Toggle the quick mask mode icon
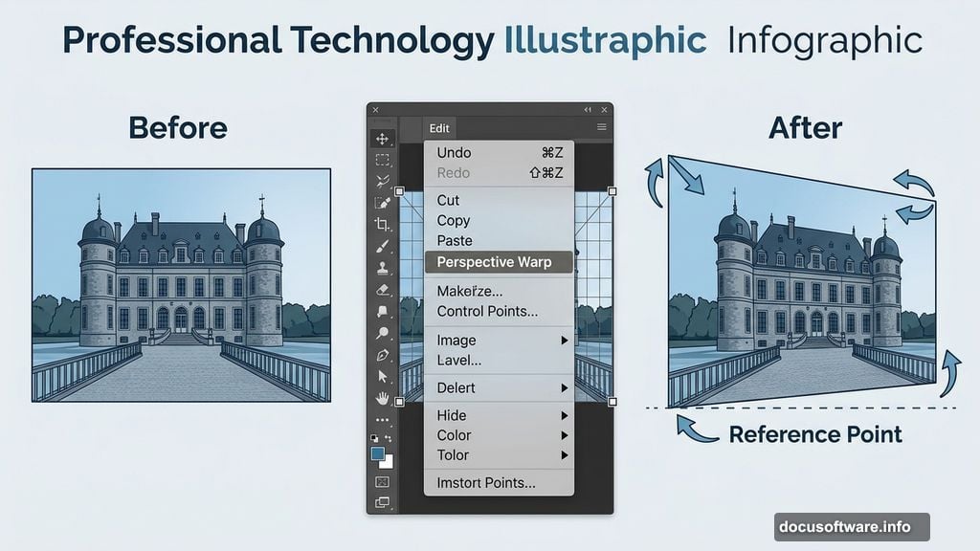Viewport: 980px width, 551px height. (x=383, y=481)
